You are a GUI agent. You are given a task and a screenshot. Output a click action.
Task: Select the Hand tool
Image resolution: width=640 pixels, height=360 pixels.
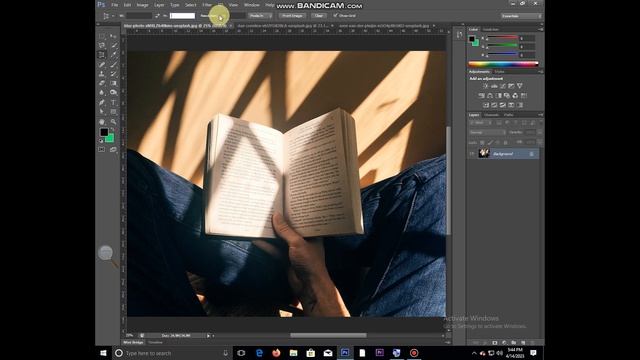click(x=101, y=122)
